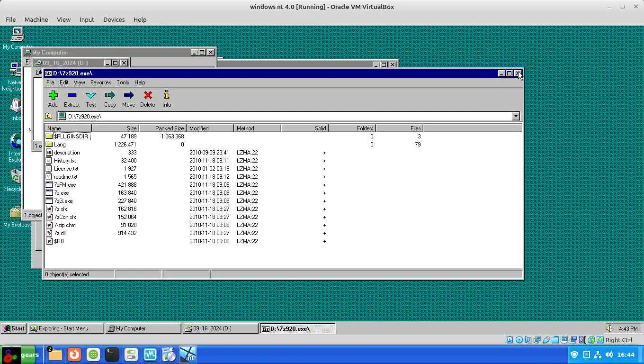The height and width of the screenshot is (364, 644).
Task: Switch to My Computer taskbar item
Action: coord(143,328)
